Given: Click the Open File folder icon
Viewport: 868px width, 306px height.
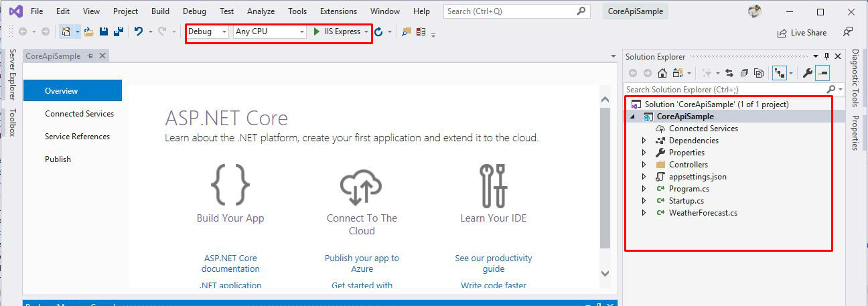Looking at the screenshot, I should point(88,31).
